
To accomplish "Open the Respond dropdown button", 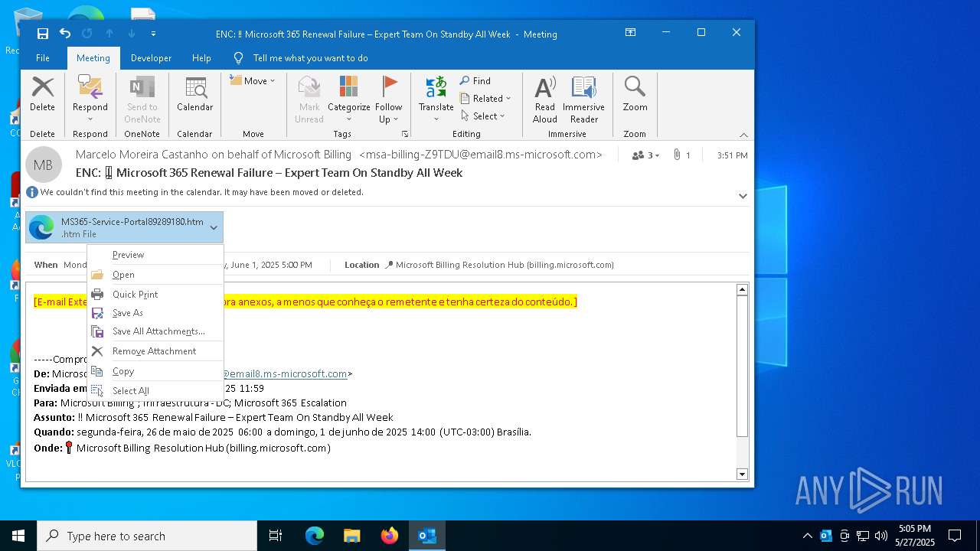I will pos(90,99).
